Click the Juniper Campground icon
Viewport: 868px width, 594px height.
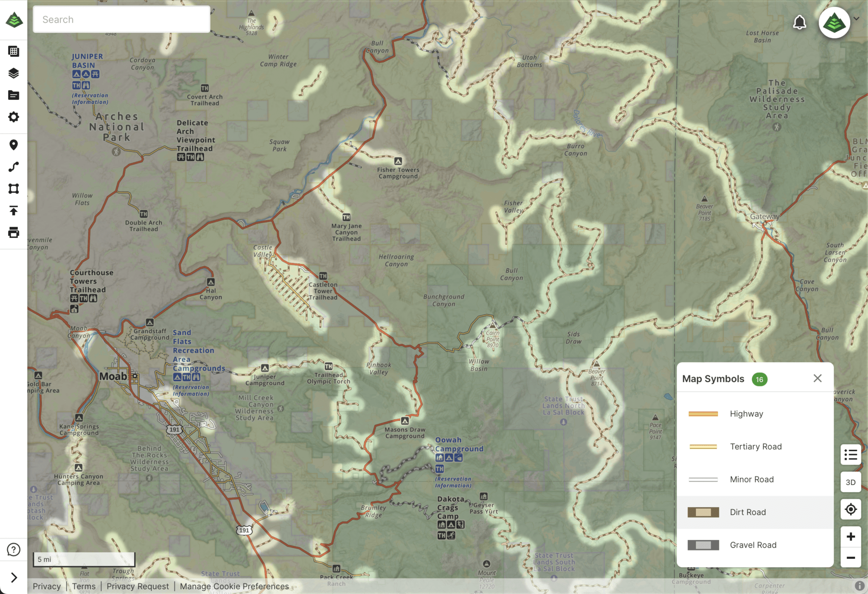coord(265,368)
